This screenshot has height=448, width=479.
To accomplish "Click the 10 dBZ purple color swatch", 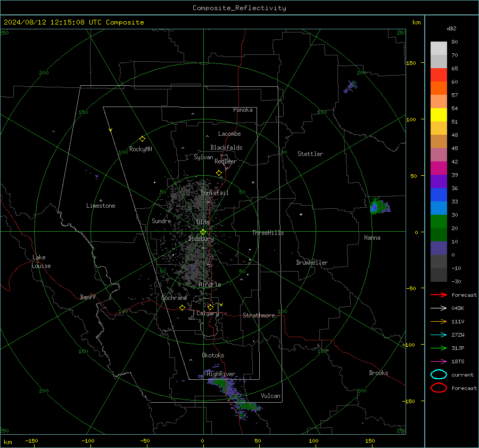I will coord(439,248).
